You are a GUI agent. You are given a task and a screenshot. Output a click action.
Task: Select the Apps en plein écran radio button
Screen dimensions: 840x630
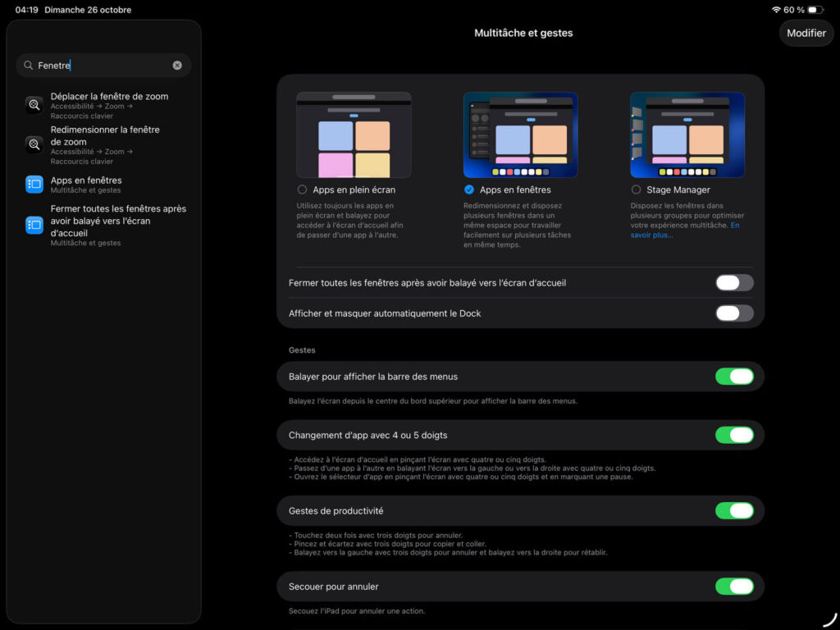click(x=303, y=189)
